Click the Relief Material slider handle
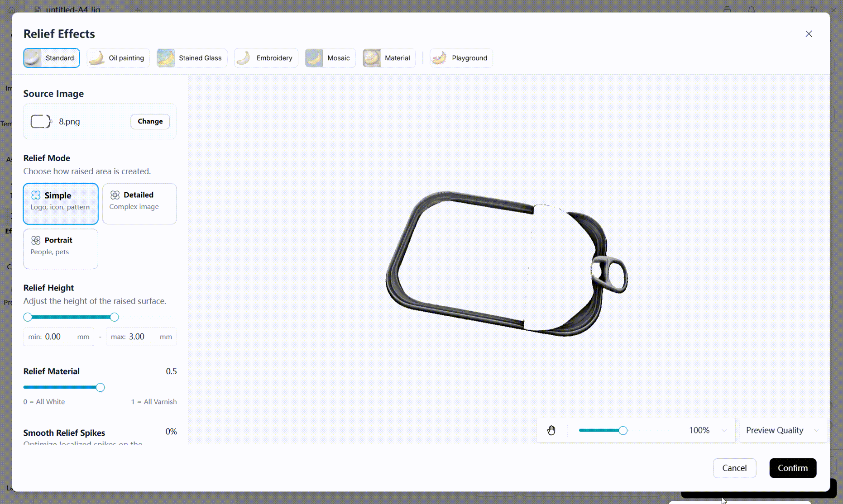Screen dimensions: 843x504 pos(101,387)
